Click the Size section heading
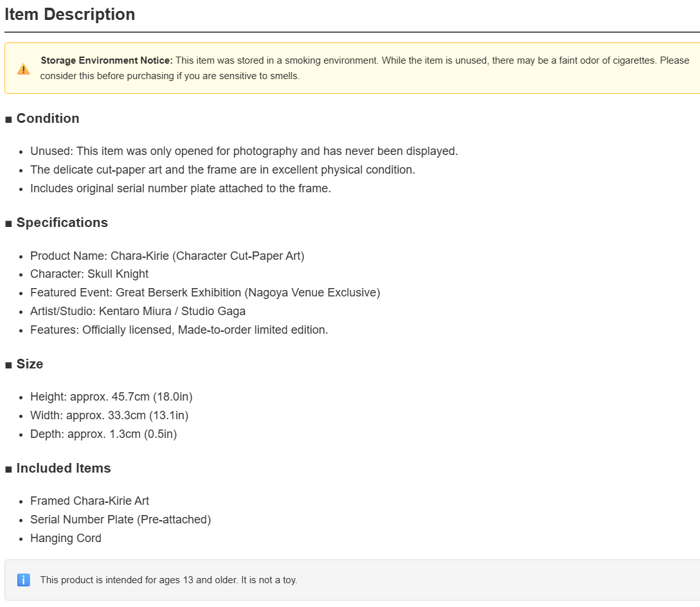The image size is (700, 607). tap(30, 364)
